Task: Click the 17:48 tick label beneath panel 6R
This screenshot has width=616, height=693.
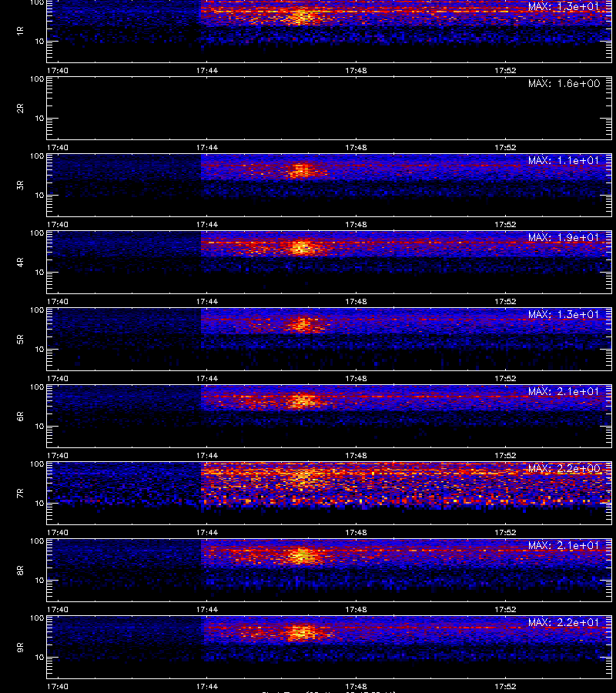Action: (x=357, y=455)
